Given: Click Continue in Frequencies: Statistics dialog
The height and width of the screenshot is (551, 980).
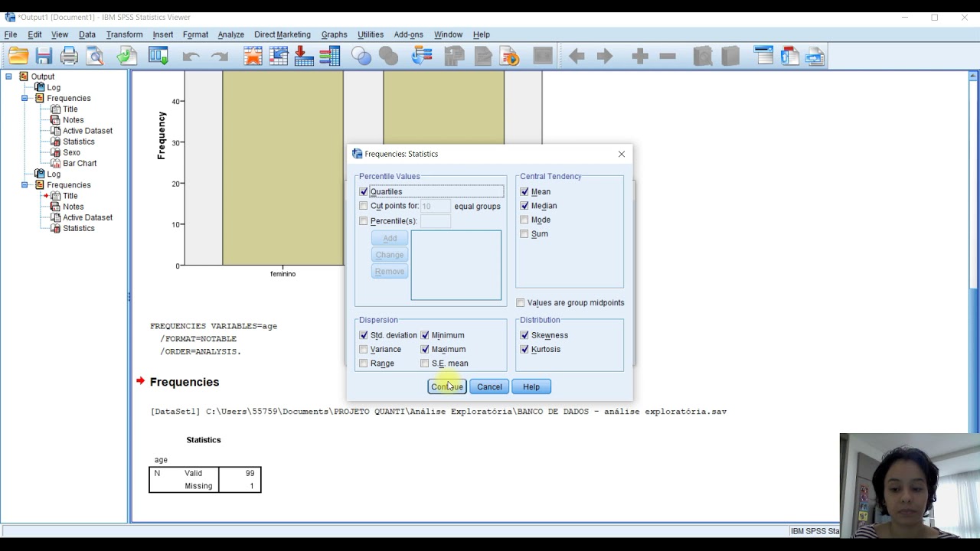Looking at the screenshot, I should coord(446,387).
